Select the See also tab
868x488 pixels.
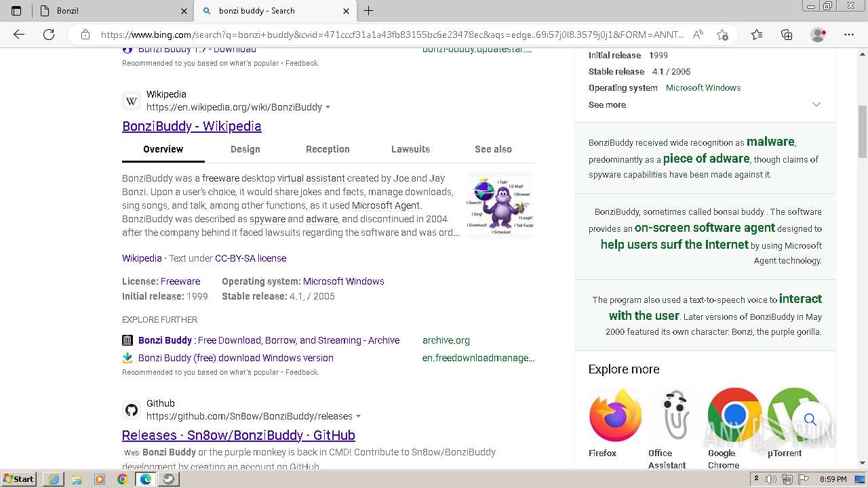[493, 149]
